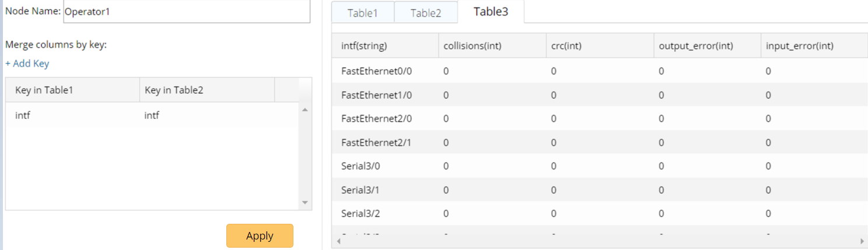
Task: Click the crc(int) column header
Action: tap(566, 46)
